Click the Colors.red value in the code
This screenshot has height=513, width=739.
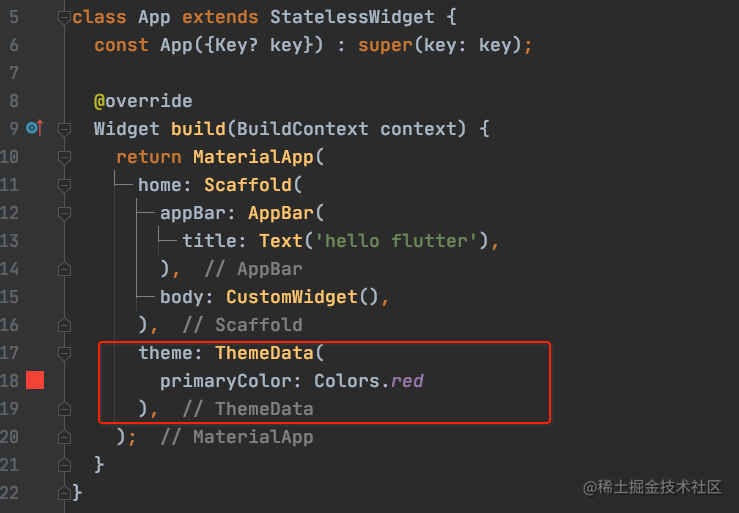[369, 381]
